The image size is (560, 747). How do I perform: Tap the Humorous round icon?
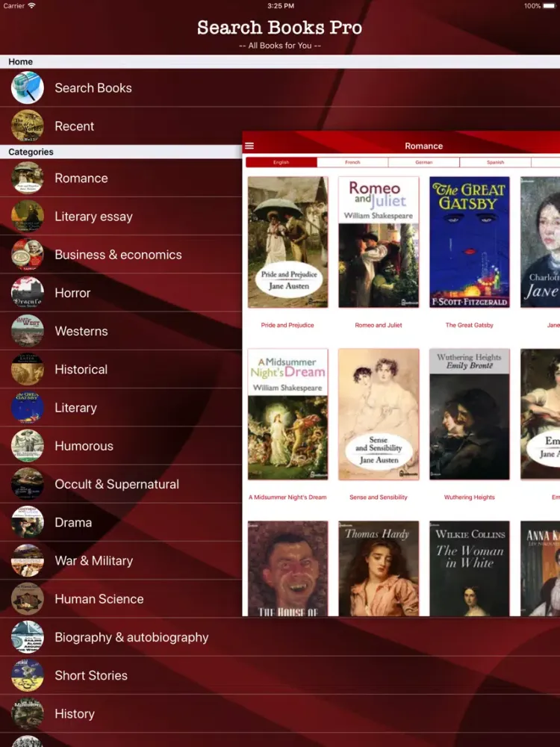coord(28,445)
